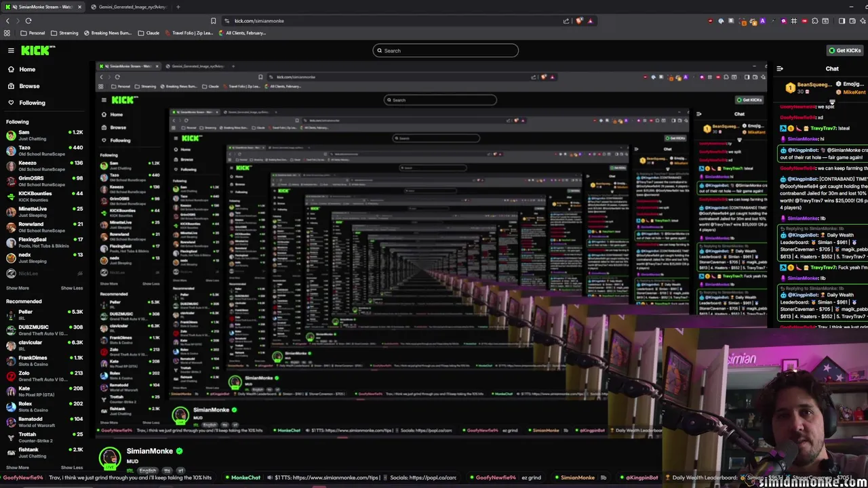Open FrankDimes channel in outer Recommended list
This screenshot has height=488, width=868.
pyautogui.click(x=44, y=361)
